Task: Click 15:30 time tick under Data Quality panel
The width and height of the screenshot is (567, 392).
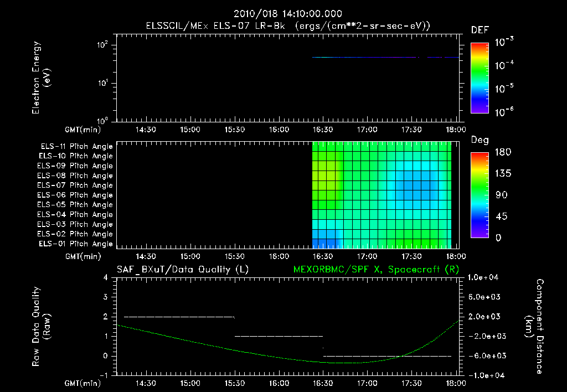Action: (235, 383)
